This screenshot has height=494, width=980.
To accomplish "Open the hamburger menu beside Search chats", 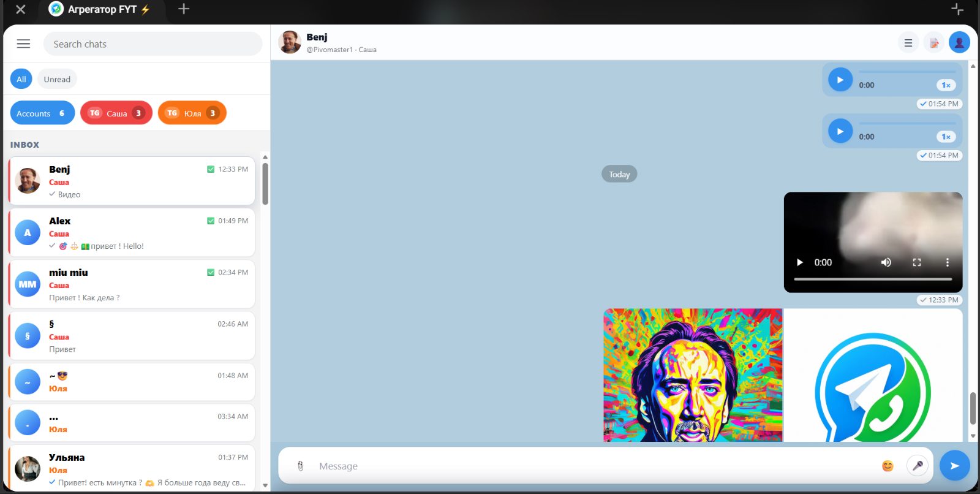I will point(23,44).
